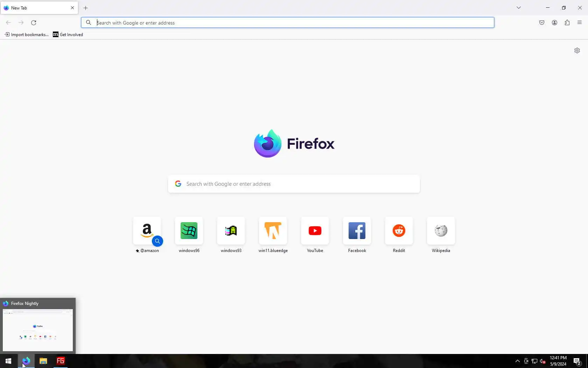Focus the center Google search box
The height and width of the screenshot is (368, 588).
tap(294, 184)
